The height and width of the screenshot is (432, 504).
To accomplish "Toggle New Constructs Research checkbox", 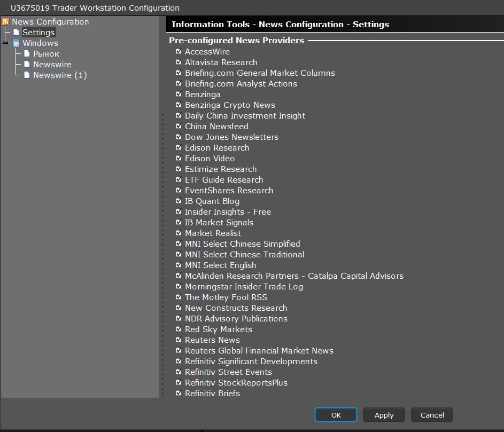I will pyautogui.click(x=179, y=308).
